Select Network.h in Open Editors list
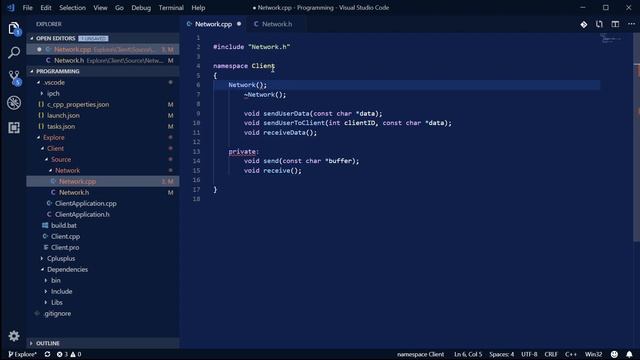 pyautogui.click(x=102, y=60)
